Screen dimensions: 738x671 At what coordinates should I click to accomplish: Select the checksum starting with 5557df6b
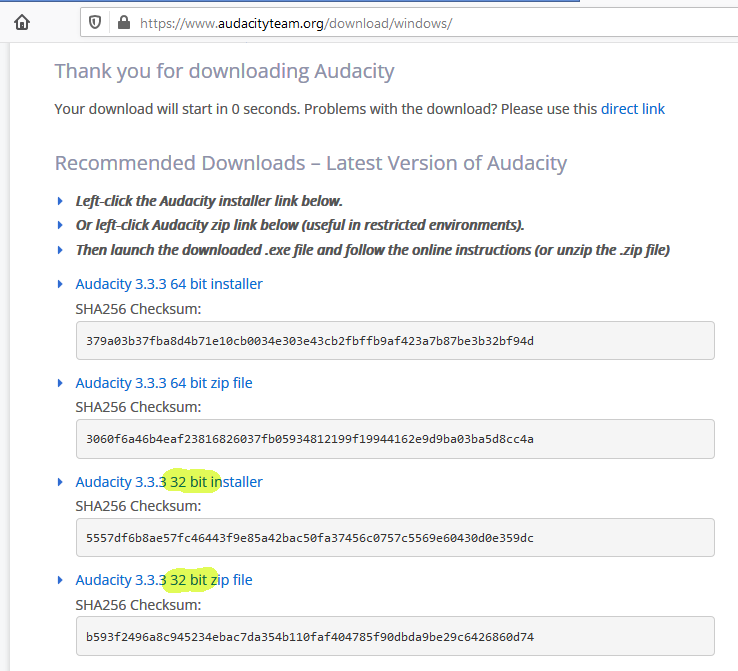click(x=310, y=538)
